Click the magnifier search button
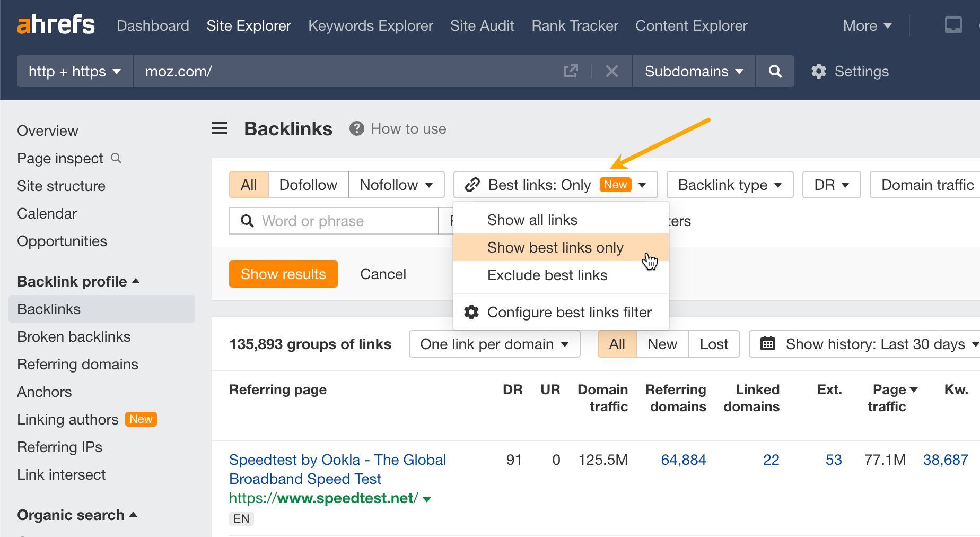This screenshot has width=980, height=537. pos(775,71)
